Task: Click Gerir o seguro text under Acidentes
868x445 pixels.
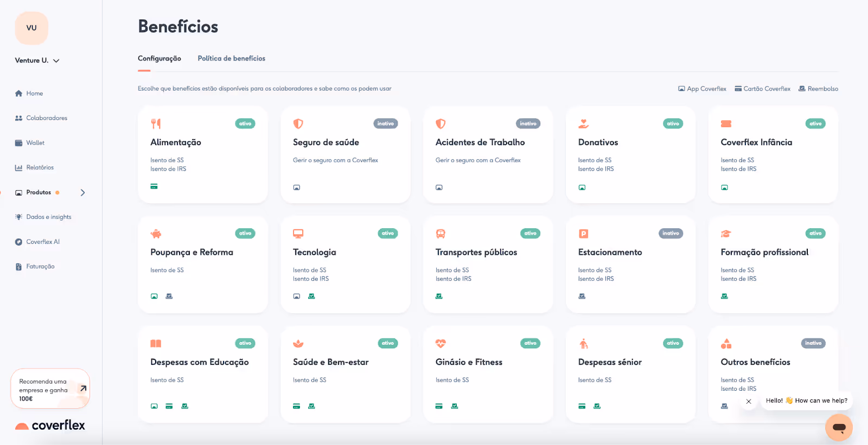Action: [478, 160]
